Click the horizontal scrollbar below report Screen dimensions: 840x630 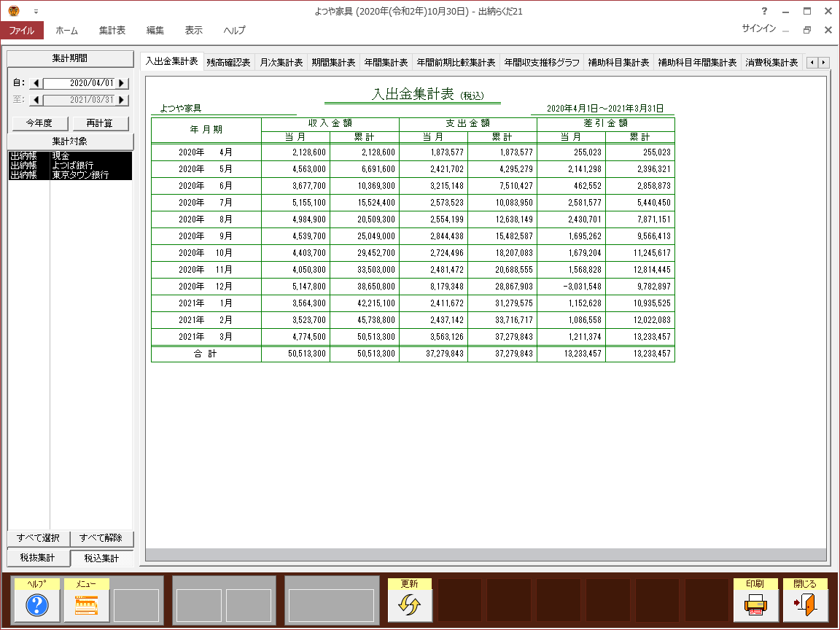pos(486,554)
